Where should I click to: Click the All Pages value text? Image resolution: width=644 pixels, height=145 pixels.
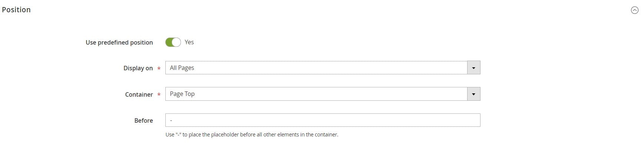pos(182,68)
